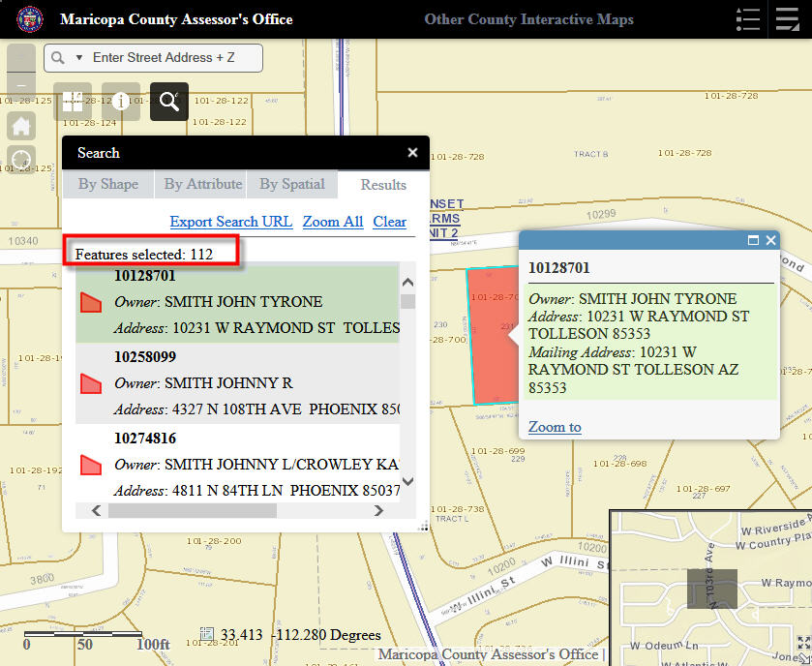Open Other County Interactive Maps link
This screenshot has height=666, width=812.
528,19
